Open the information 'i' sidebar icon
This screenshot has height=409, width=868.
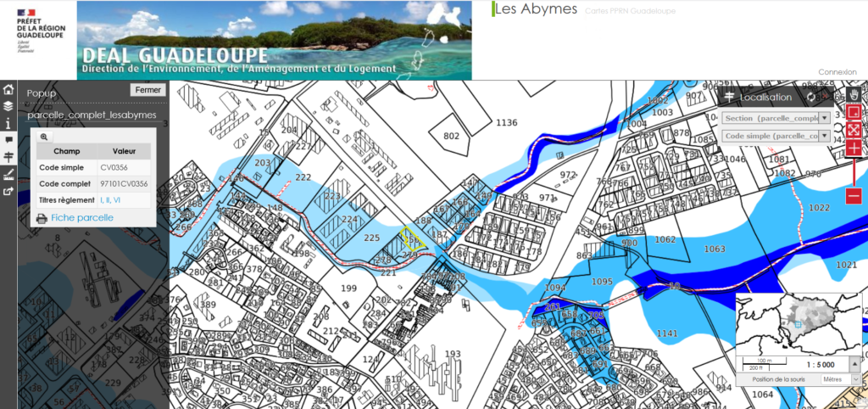8,124
